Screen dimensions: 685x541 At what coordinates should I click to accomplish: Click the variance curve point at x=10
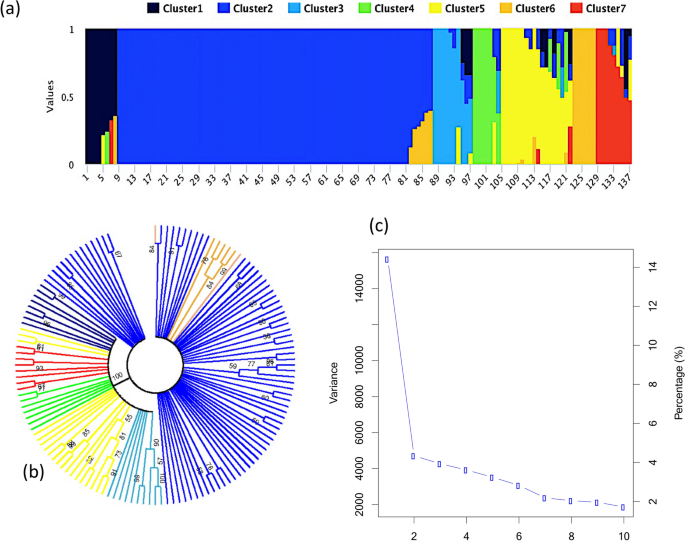622,507
